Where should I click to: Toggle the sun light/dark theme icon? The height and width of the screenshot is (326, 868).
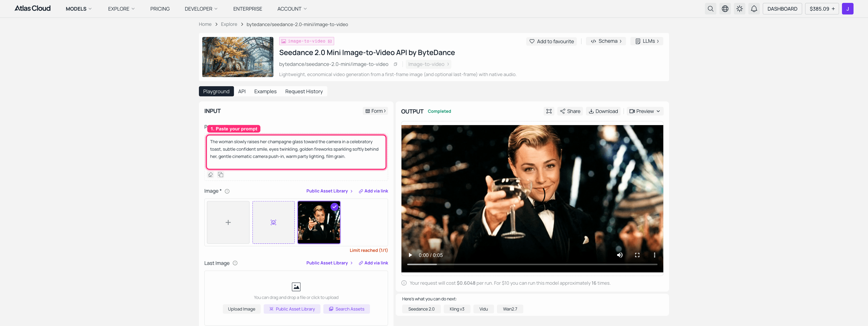pos(739,9)
